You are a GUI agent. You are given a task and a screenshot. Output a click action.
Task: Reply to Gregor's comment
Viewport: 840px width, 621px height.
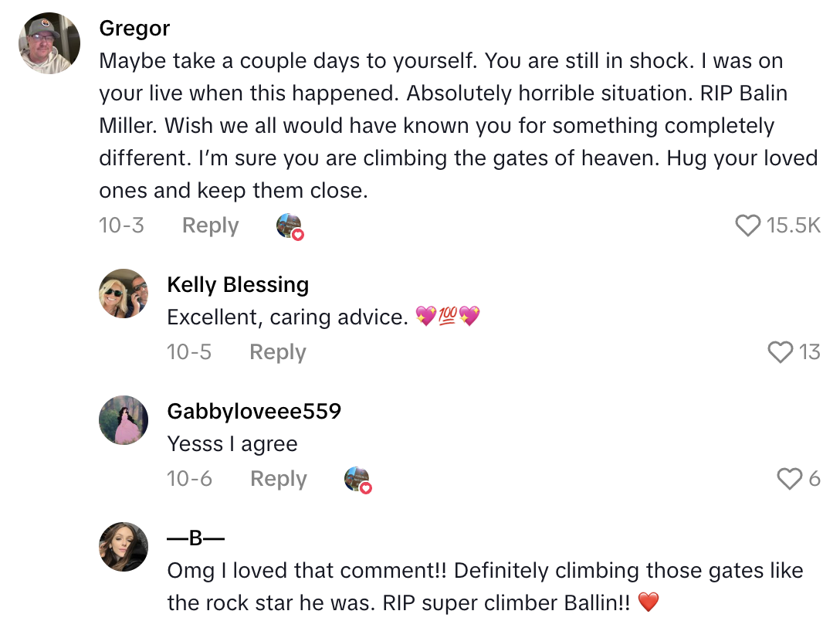(x=209, y=226)
